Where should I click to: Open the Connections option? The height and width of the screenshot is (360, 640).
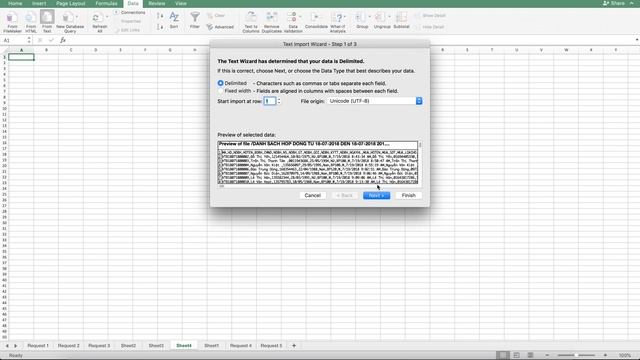pos(129,13)
